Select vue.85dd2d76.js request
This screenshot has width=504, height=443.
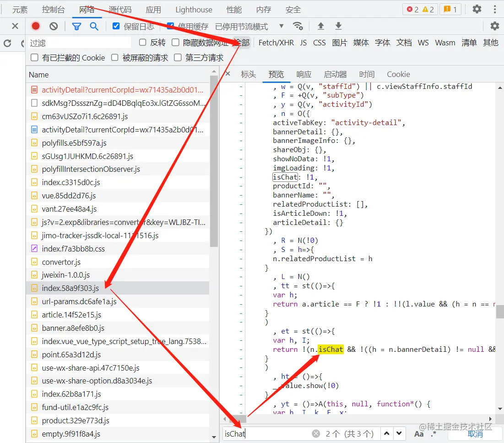tap(117, 196)
